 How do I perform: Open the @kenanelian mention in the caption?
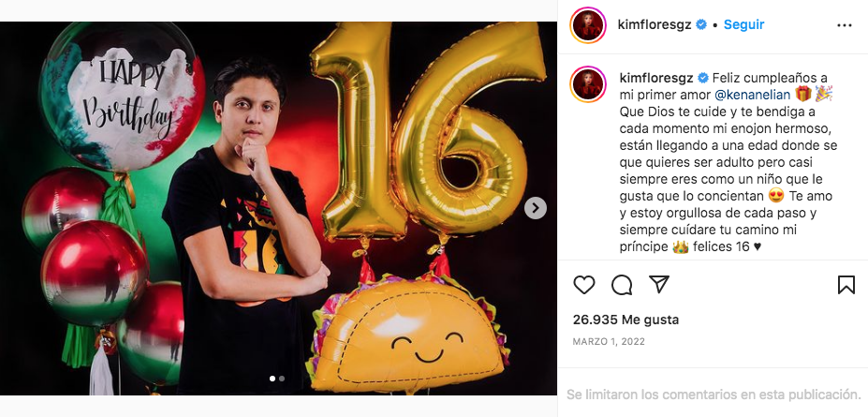[752, 94]
